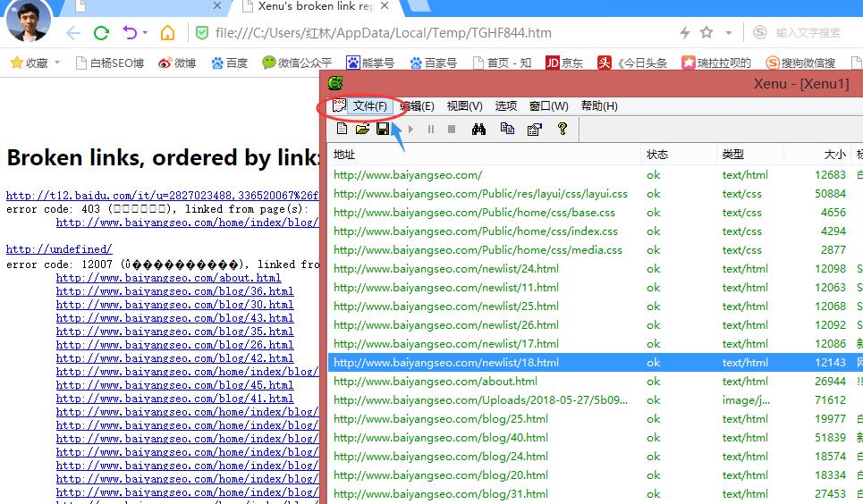Click the Pause icon in Xenu toolbar
The image size is (863, 504).
[431, 130]
